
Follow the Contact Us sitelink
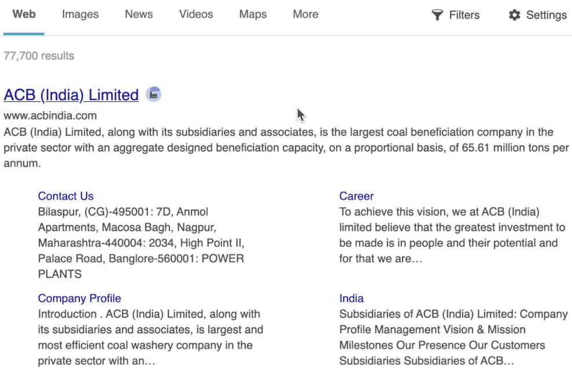point(66,196)
